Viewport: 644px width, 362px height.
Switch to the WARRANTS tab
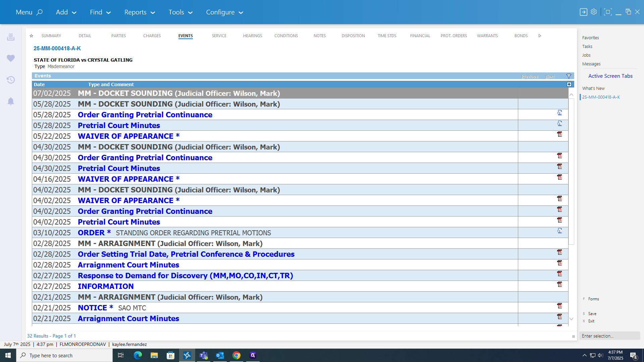coord(487,36)
